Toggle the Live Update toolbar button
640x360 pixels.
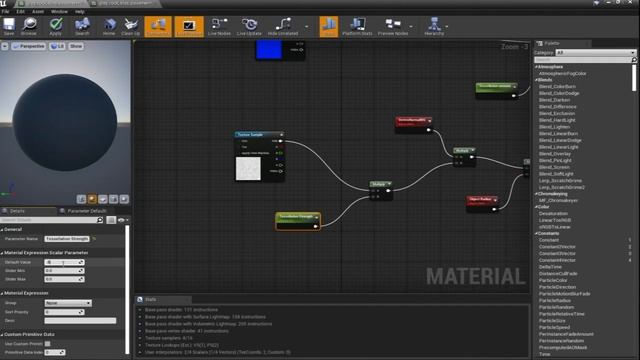[249, 26]
